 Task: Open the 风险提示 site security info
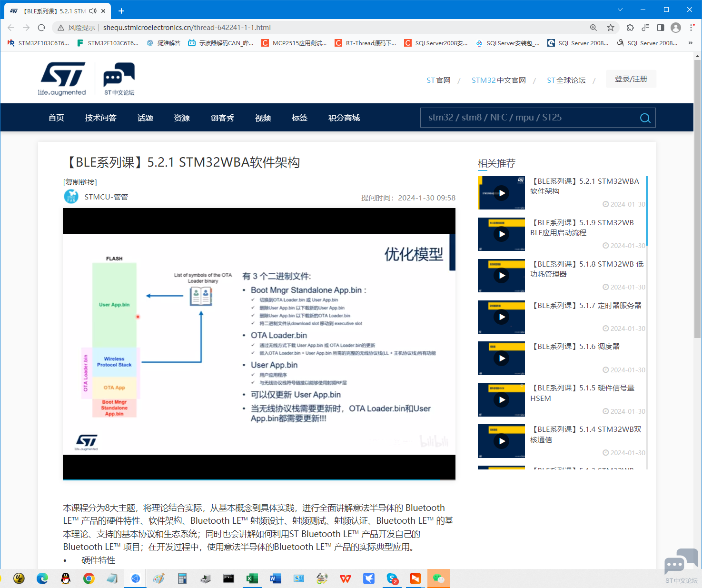click(76, 28)
